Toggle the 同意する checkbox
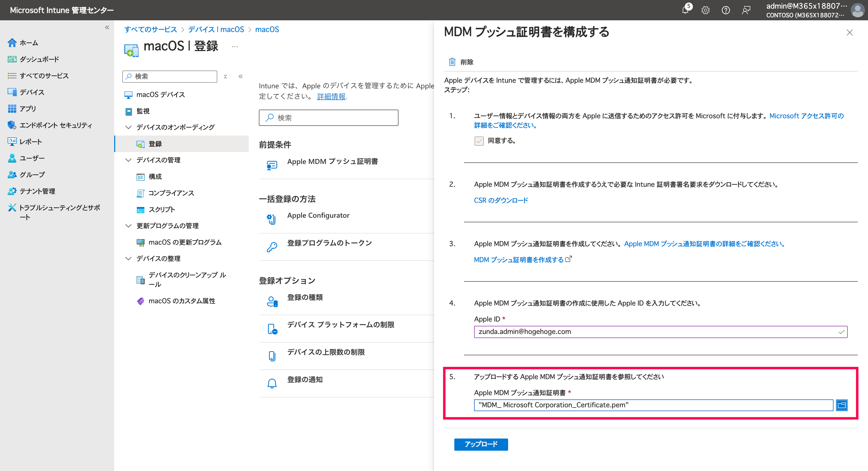The image size is (868, 471). click(x=479, y=141)
